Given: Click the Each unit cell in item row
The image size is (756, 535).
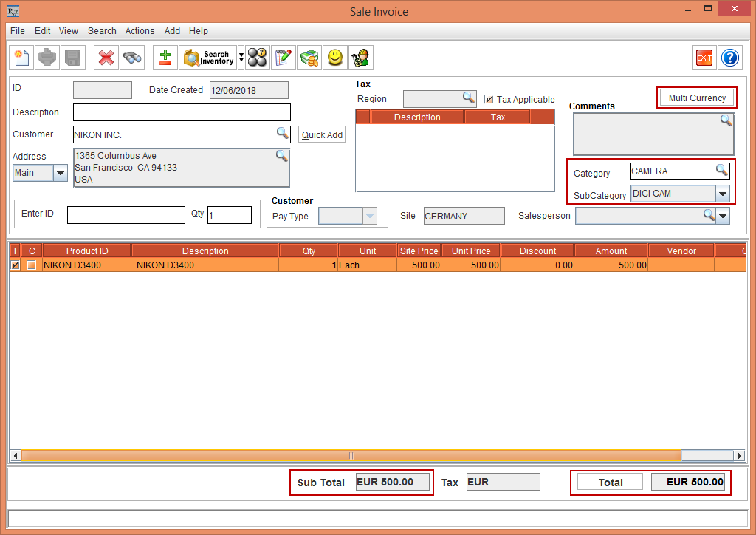Looking at the screenshot, I should tap(368, 265).
